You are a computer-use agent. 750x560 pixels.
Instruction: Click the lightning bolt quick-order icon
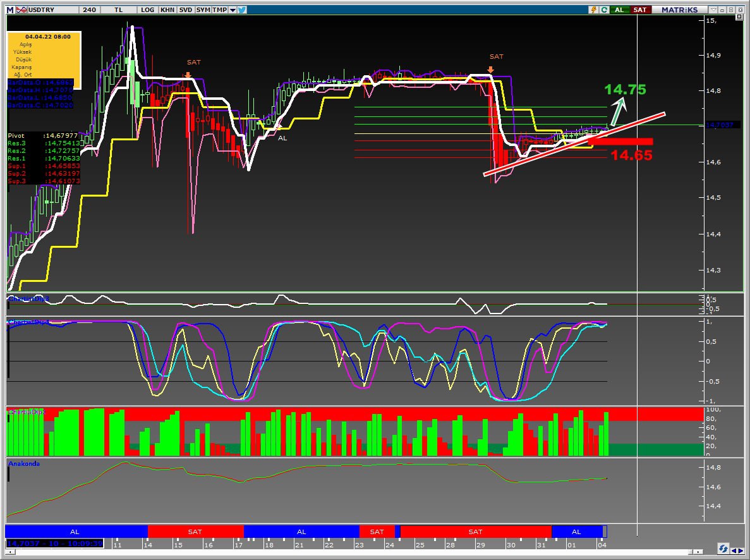593,9
